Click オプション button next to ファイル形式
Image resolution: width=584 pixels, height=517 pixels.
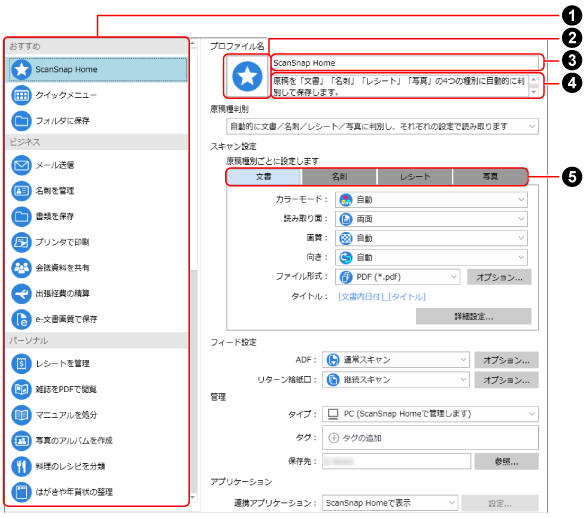pos(499,277)
